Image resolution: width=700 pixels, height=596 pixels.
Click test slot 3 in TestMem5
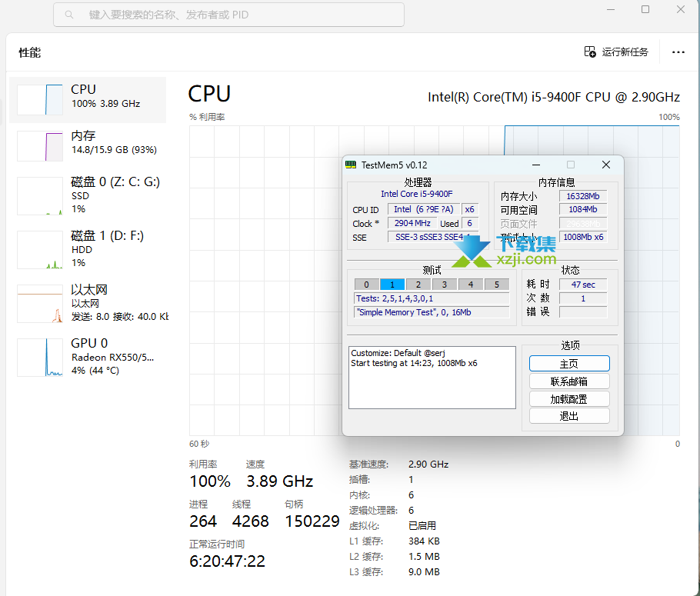pos(444,285)
